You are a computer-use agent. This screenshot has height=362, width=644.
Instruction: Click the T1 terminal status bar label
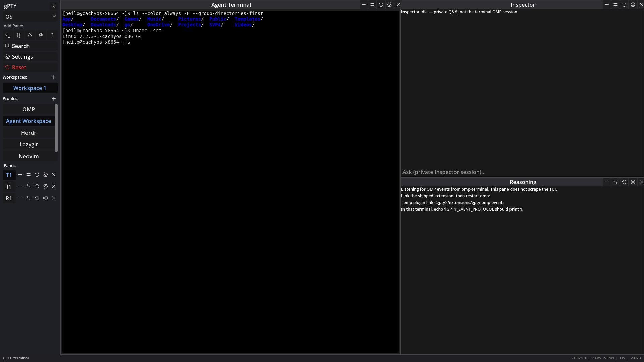click(x=16, y=358)
